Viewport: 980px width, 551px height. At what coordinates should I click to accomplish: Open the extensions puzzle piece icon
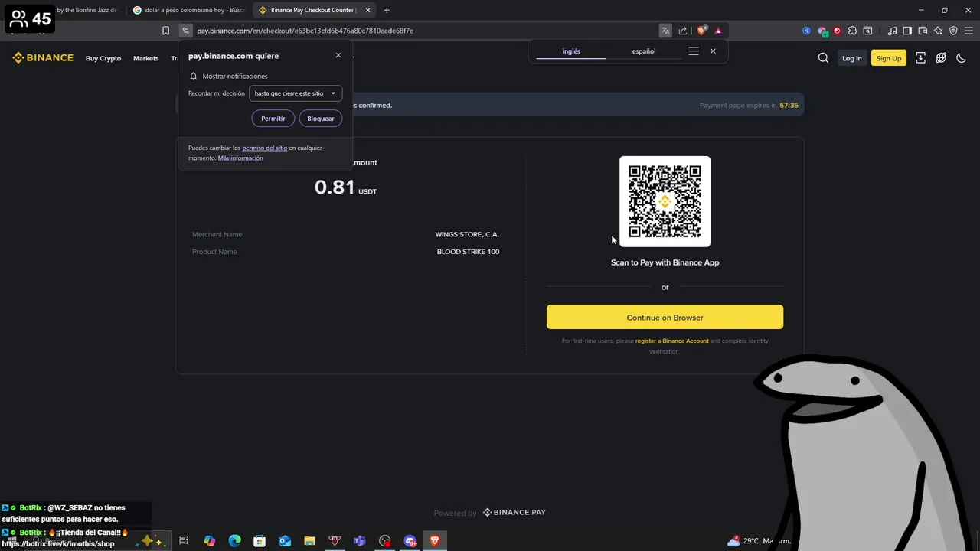pyautogui.click(x=852, y=31)
